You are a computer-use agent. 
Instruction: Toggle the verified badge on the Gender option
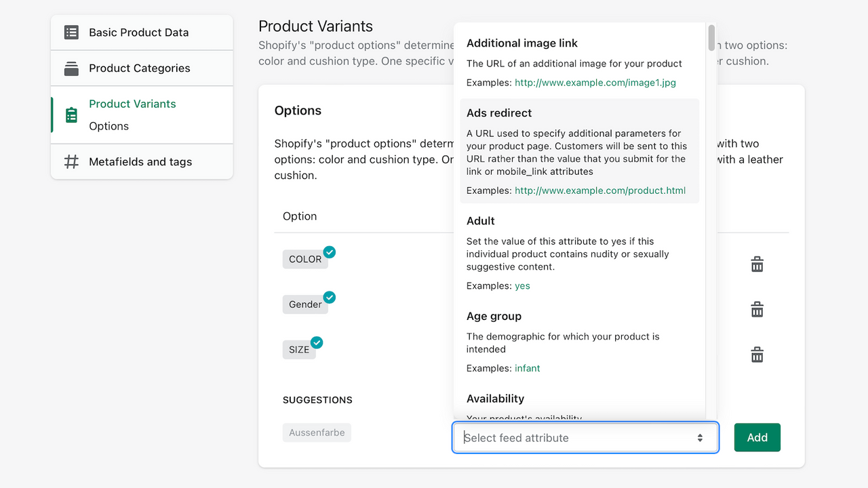[330, 297]
